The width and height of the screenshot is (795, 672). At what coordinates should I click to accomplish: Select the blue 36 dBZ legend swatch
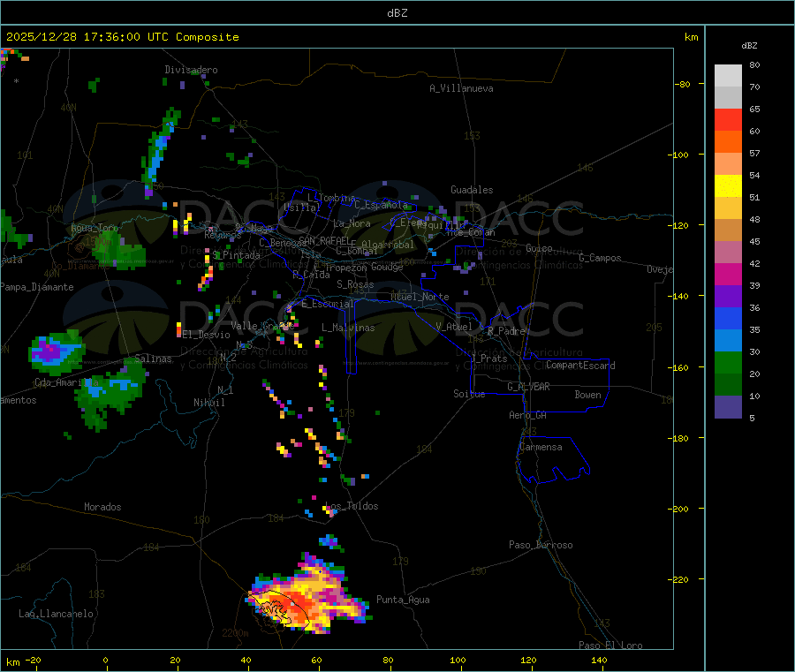pos(728,318)
